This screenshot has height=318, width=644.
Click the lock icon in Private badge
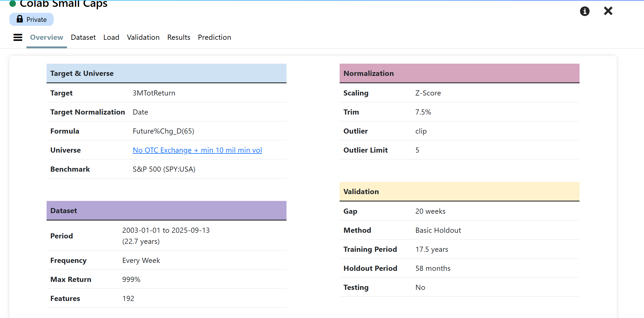pos(20,19)
